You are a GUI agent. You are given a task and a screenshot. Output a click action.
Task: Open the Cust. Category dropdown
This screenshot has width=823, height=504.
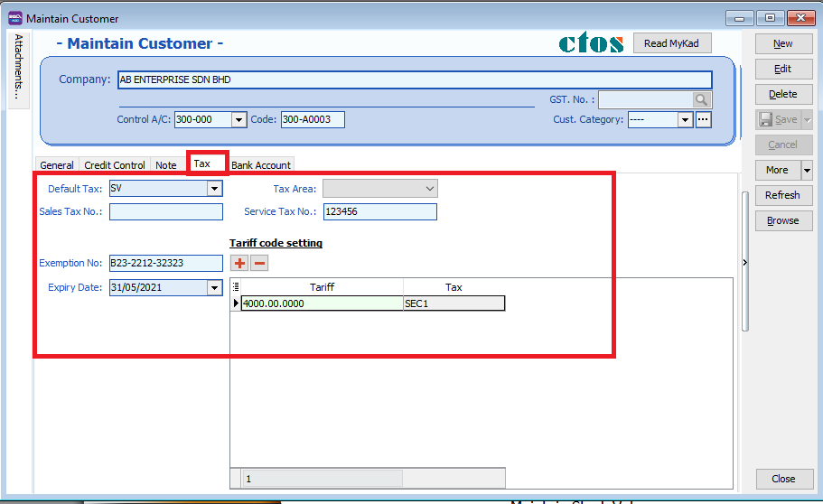coord(685,119)
